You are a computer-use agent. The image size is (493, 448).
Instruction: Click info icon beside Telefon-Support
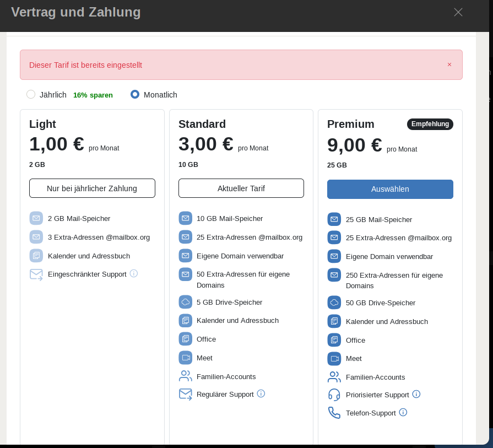403,412
